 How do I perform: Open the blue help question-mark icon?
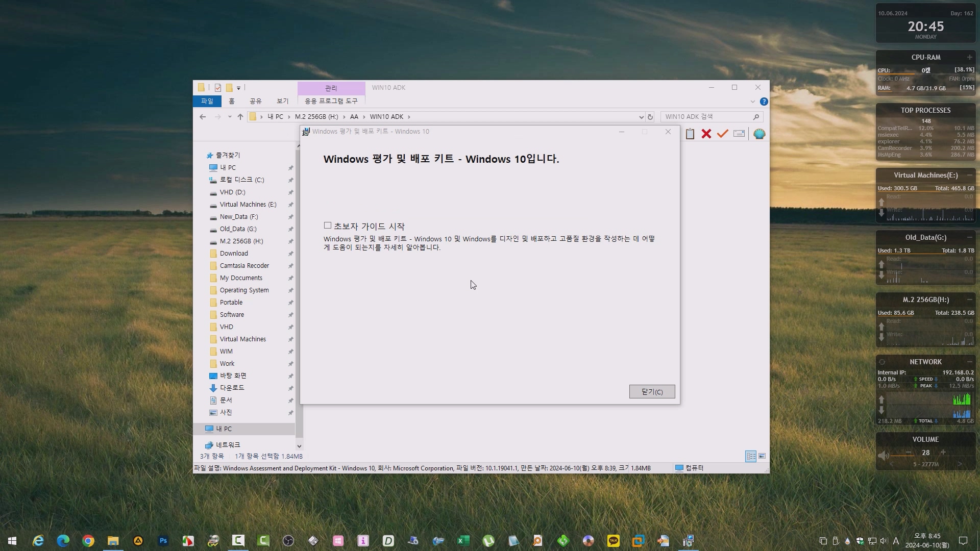(764, 102)
